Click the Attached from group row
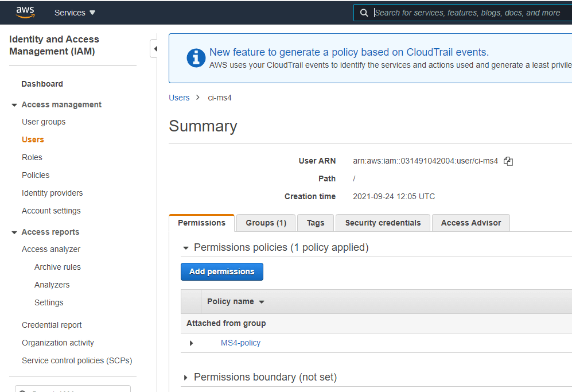This screenshot has height=392, width=572. (x=376, y=324)
